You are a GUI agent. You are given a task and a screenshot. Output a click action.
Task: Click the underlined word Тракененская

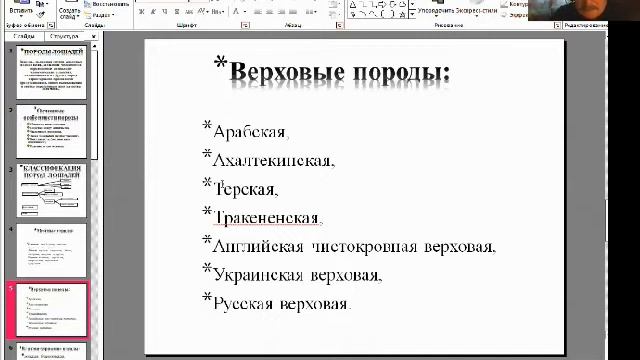[x=266, y=218]
